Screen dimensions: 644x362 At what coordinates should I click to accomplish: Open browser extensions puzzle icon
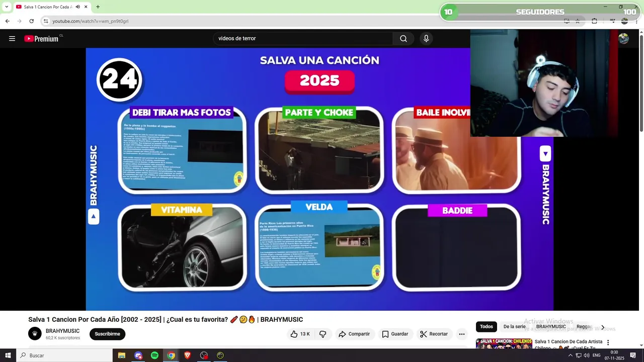tap(594, 21)
